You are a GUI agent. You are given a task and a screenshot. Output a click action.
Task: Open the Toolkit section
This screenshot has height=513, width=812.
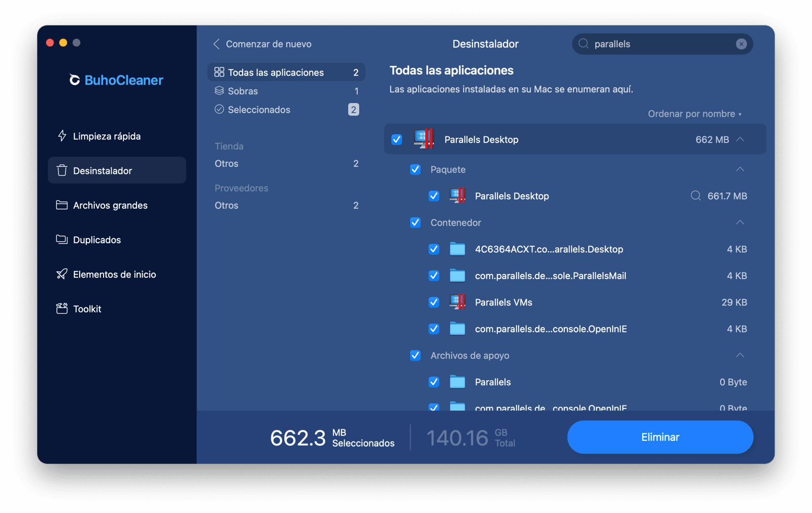(x=87, y=309)
